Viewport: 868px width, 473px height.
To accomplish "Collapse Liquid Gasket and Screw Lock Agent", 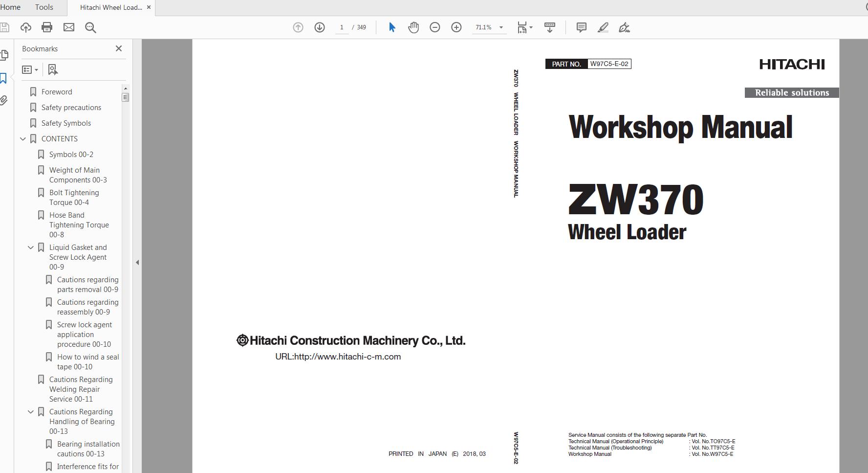I will tap(31, 248).
